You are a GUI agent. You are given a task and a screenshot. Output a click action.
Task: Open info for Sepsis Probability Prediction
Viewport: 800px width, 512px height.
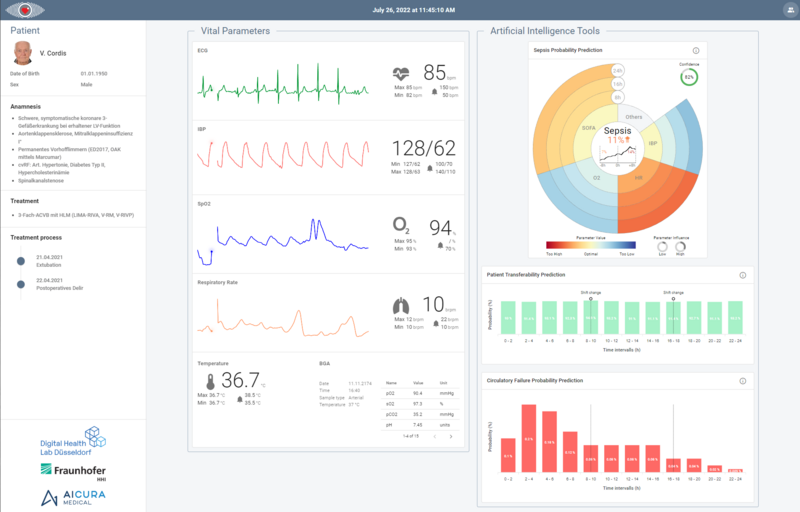[x=696, y=50]
